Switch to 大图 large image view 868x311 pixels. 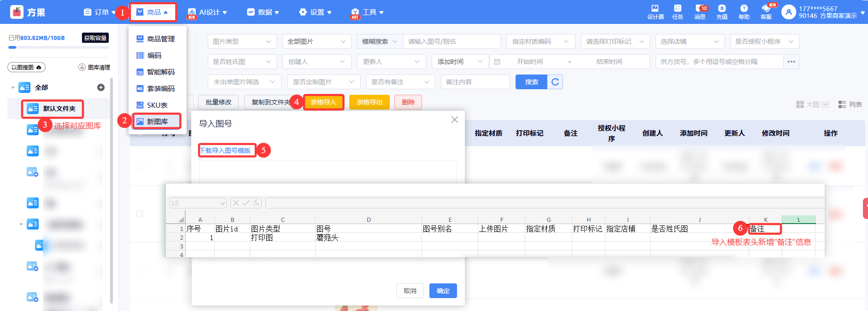[x=813, y=104]
